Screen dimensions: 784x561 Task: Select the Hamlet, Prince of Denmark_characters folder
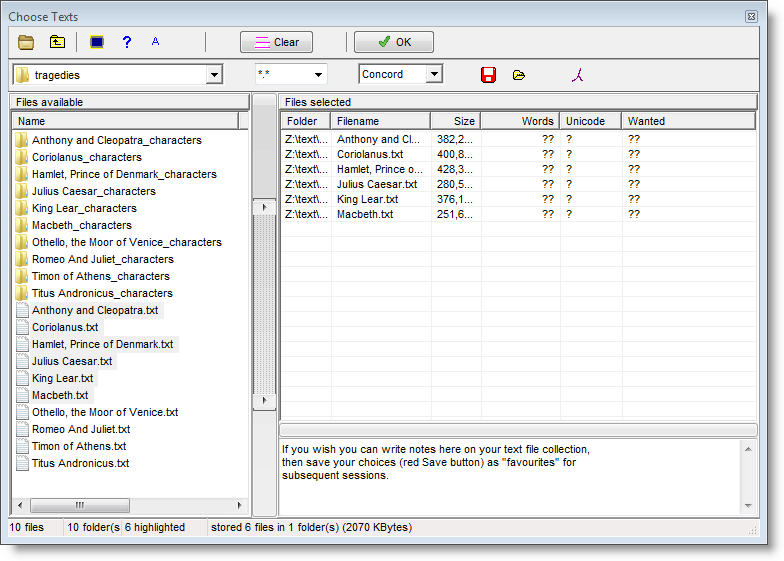click(x=116, y=174)
